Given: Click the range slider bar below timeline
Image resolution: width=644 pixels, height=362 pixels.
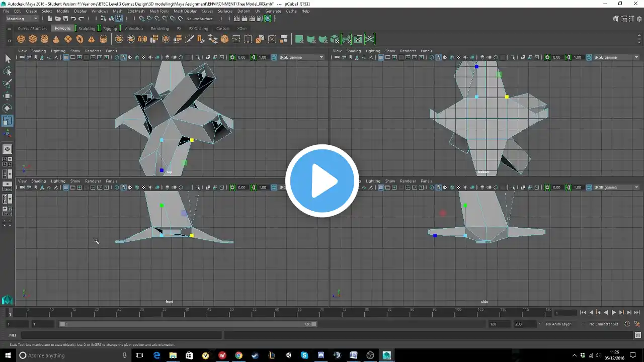Looking at the screenshot, I should [188, 324].
